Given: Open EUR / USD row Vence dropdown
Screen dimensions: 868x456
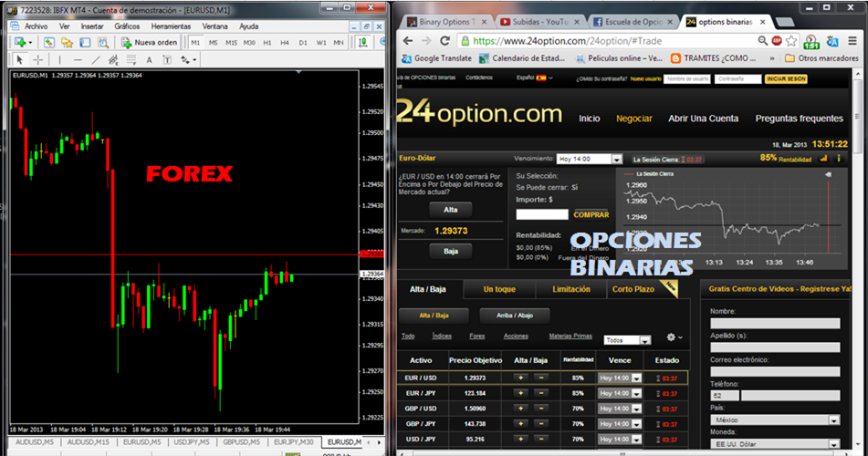Looking at the screenshot, I should pos(620,378).
